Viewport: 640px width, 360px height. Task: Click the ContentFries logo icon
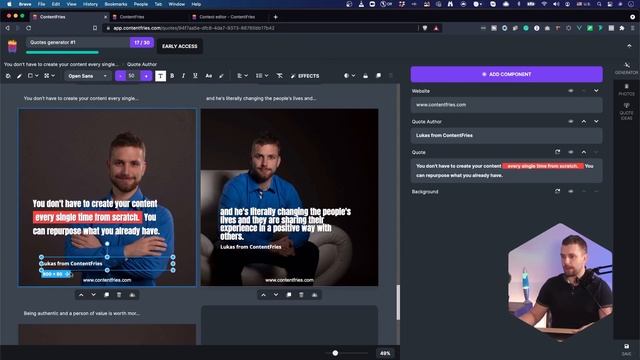click(12, 46)
